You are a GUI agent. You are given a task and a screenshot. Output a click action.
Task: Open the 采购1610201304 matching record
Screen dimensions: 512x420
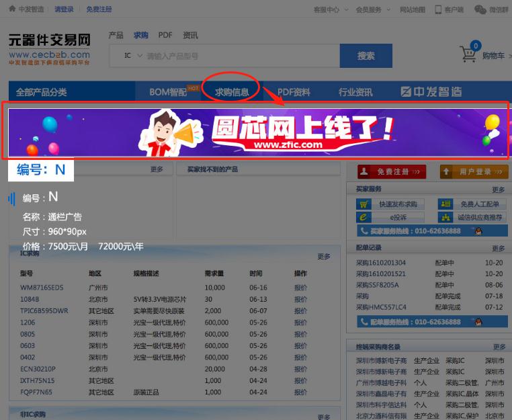click(x=381, y=263)
